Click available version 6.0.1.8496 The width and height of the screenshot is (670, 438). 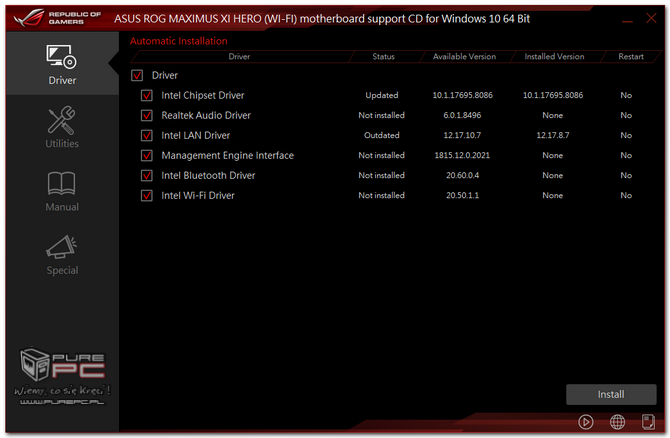tap(462, 115)
